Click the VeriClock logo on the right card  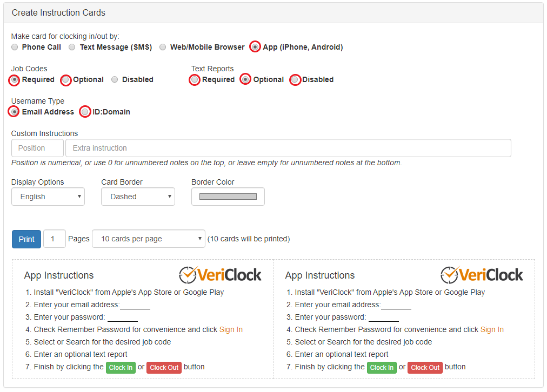481,275
